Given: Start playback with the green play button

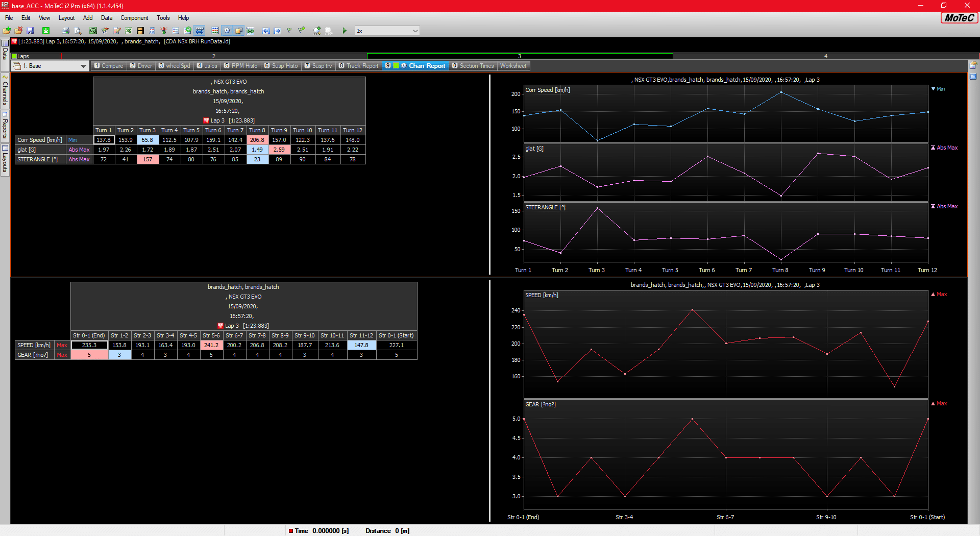Looking at the screenshot, I should tap(345, 31).
